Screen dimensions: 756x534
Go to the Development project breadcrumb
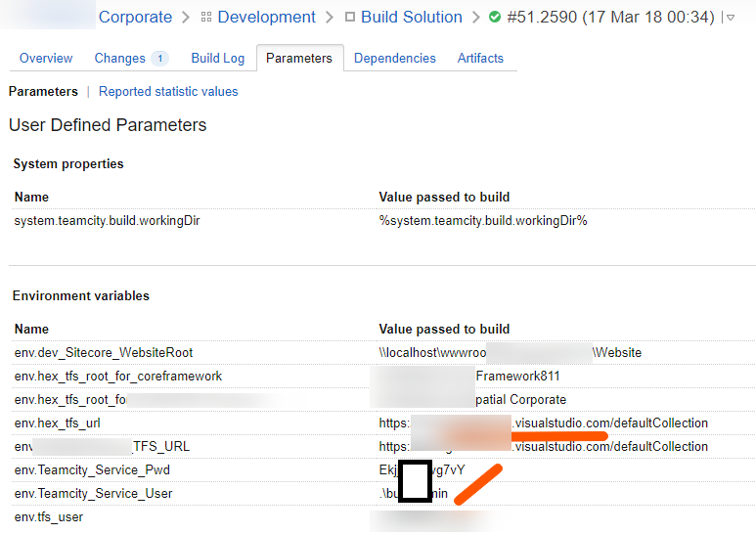pos(266,18)
